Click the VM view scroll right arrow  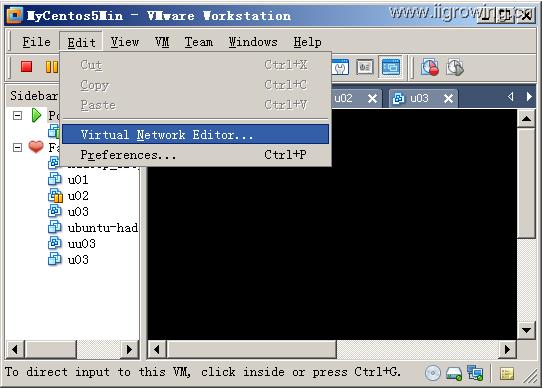pos(507,349)
